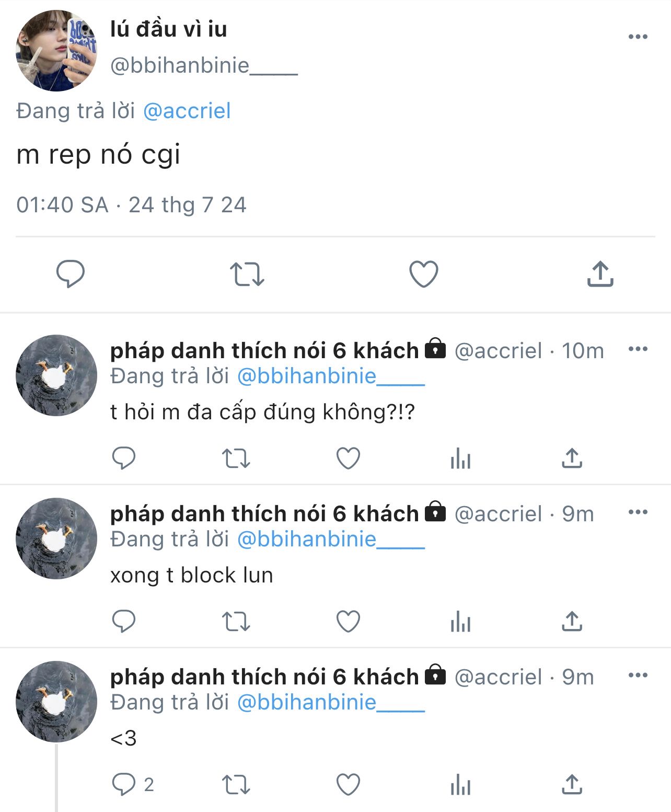Open lú đầu vì iu profile picture

tap(56, 51)
